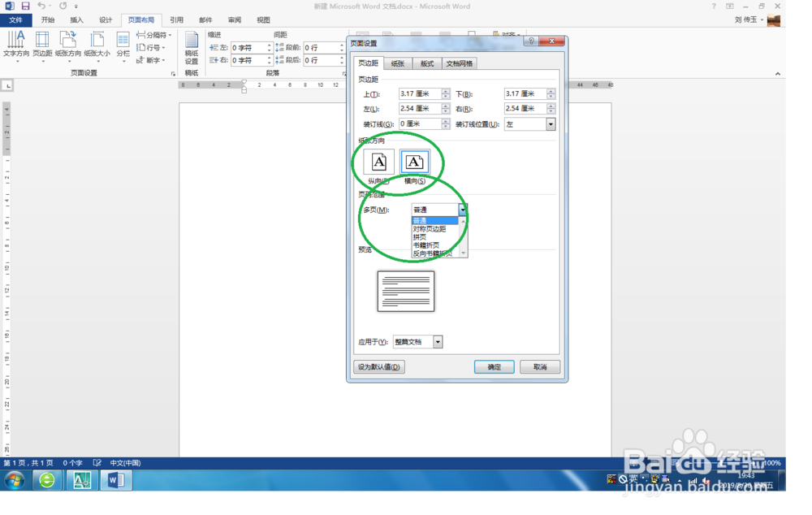Increase the 上 margin using its up stepper
812x515 pixels.
coord(447,90)
